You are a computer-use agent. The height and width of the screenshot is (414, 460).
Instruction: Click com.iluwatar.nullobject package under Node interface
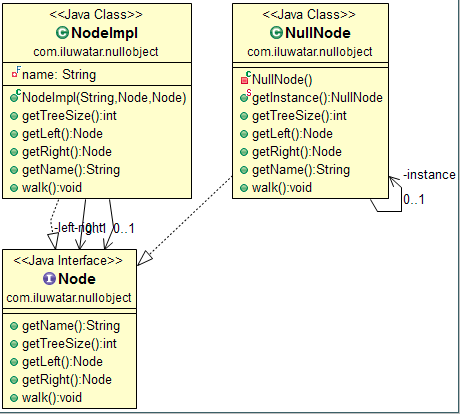click(69, 298)
